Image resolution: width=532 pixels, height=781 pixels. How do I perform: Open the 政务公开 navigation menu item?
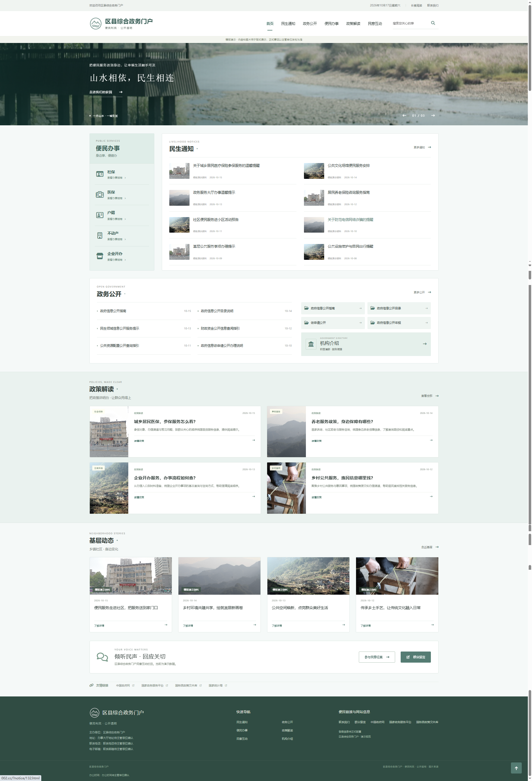[x=310, y=24]
